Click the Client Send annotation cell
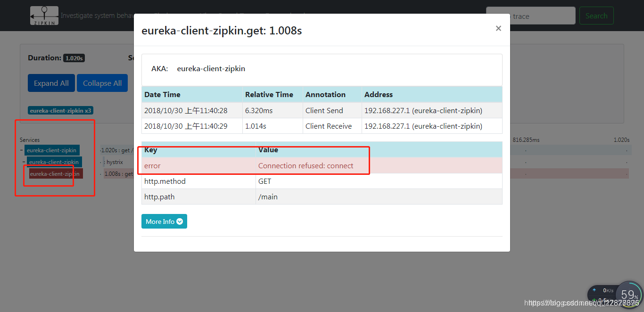This screenshot has width=644, height=312. pyautogui.click(x=332, y=110)
